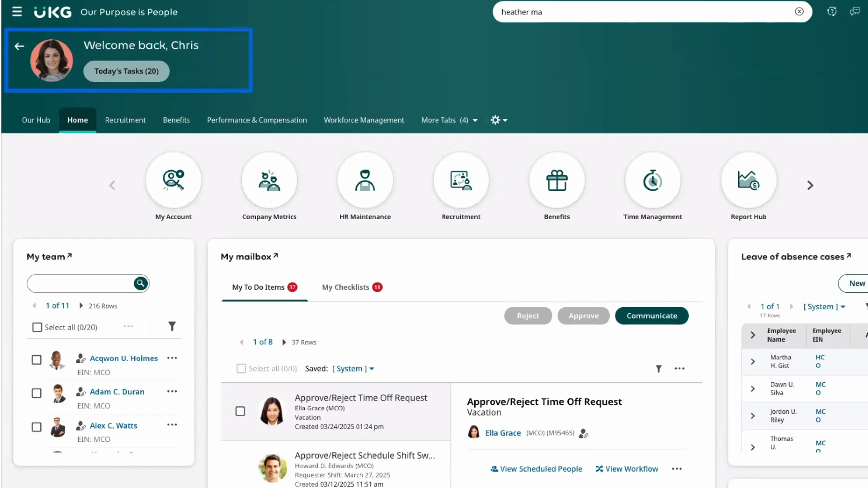The height and width of the screenshot is (488, 868).
Task: Select the Company Metrics icon
Action: (x=269, y=180)
